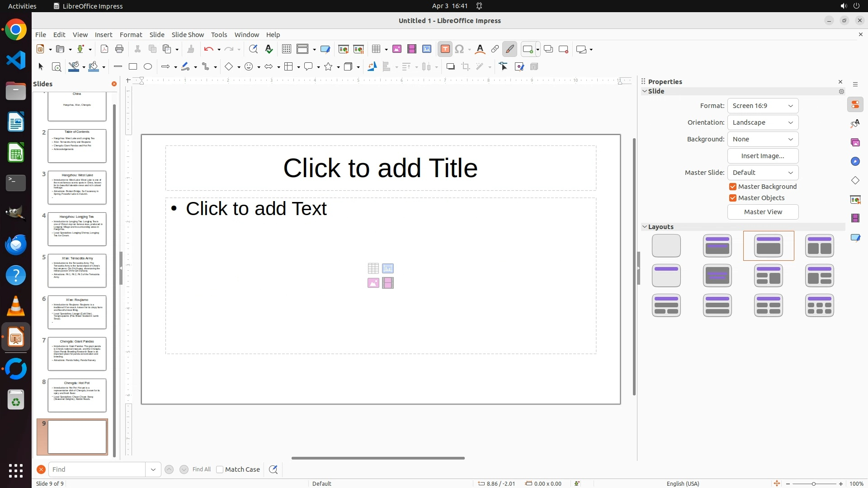
Task: Select the Ellipse drawing tool
Action: click(x=148, y=67)
